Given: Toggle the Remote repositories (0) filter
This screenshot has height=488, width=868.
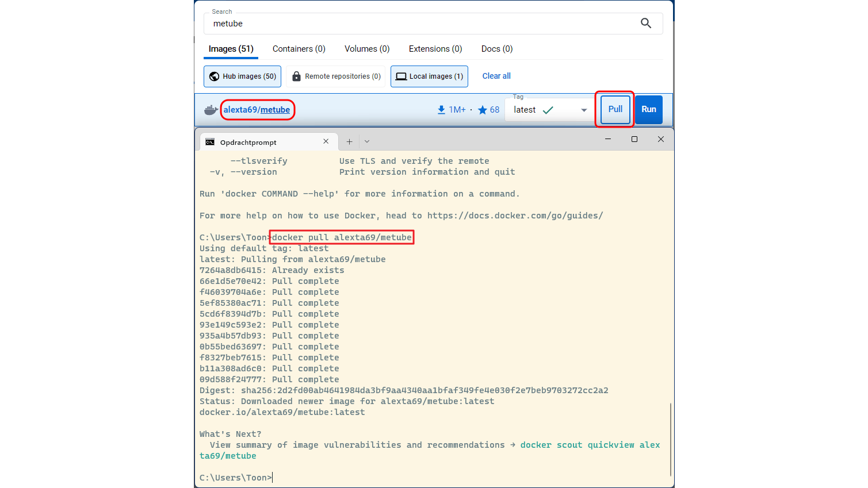Looking at the screenshot, I should (x=336, y=76).
